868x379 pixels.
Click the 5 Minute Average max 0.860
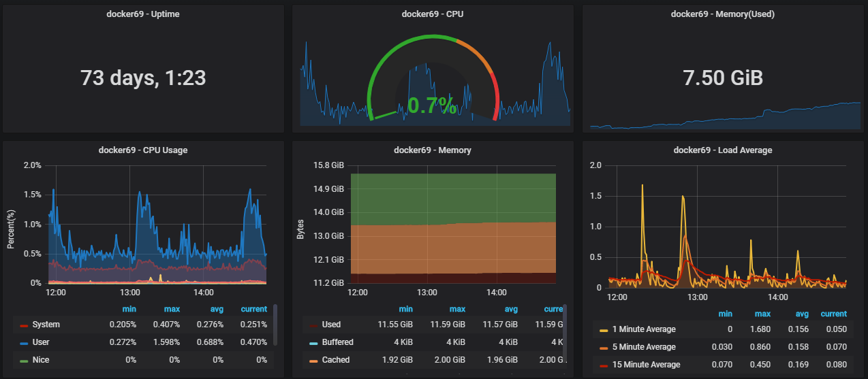point(760,347)
